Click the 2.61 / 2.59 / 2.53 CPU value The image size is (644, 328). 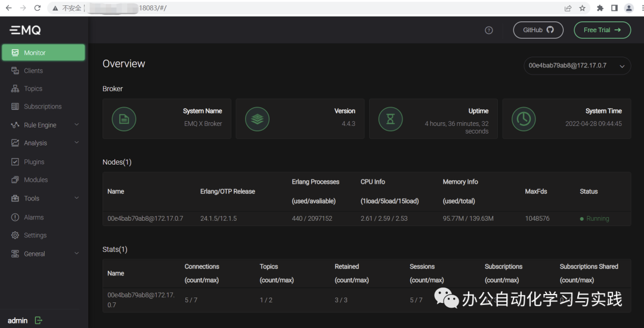coord(384,218)
